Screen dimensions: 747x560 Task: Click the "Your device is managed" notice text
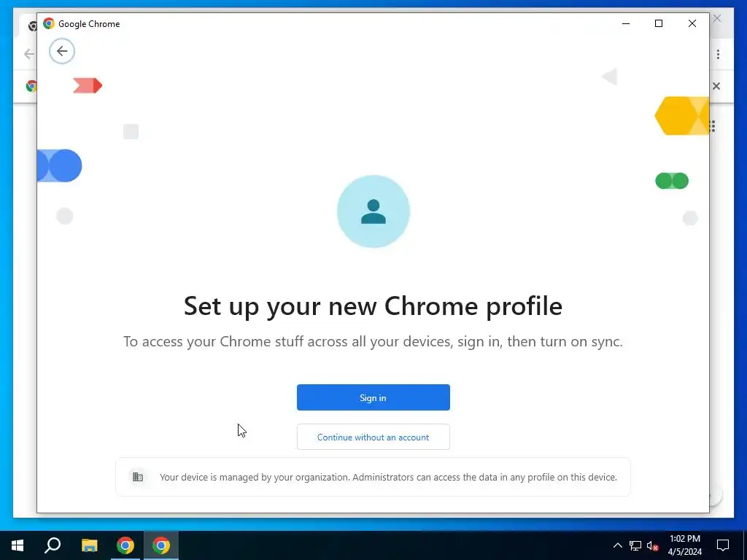pos(388,477)
